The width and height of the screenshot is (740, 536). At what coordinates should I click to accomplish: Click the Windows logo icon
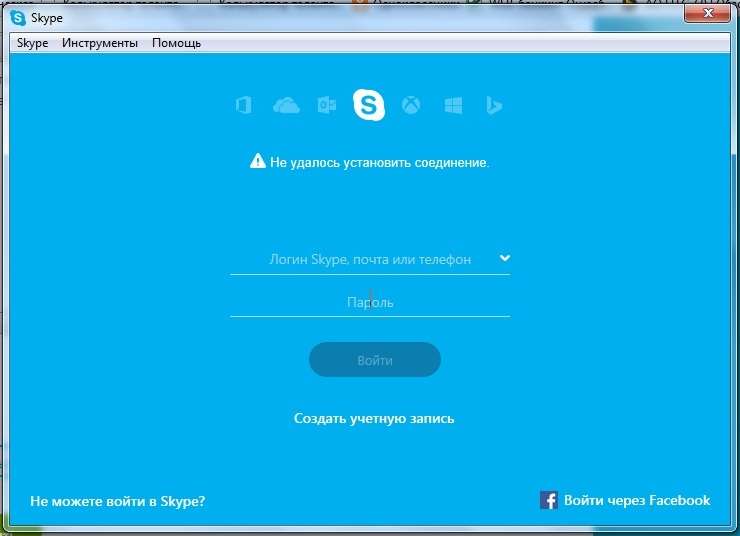point(453,105)
